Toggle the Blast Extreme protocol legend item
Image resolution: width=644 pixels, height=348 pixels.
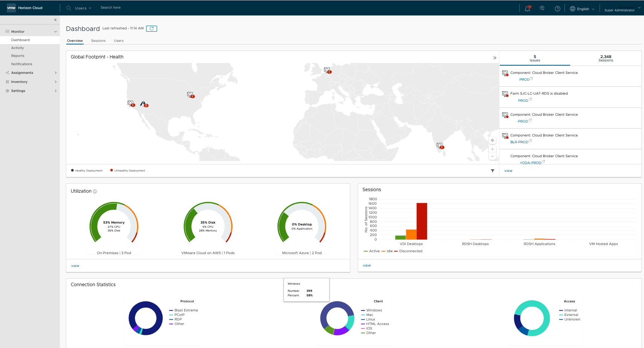click(186, 310)
